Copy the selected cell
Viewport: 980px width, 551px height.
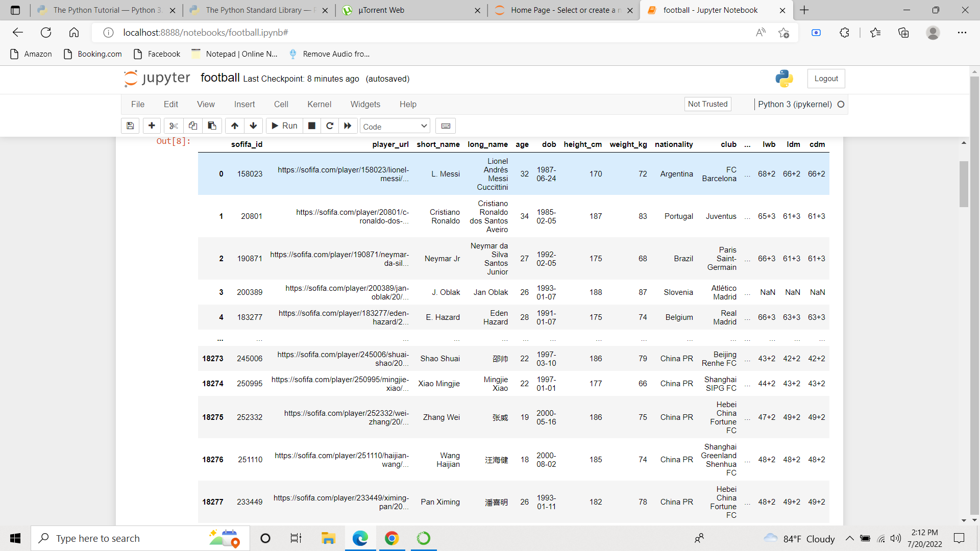coord(192,126)
